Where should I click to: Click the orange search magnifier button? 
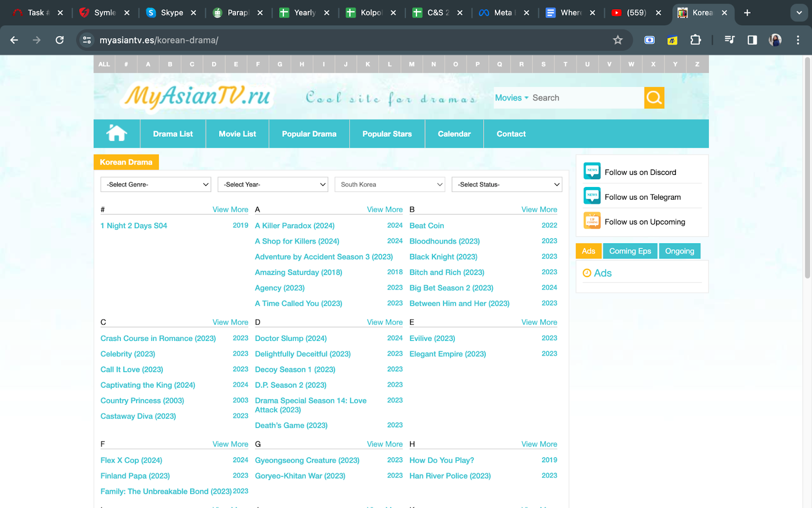click(654, 98)
